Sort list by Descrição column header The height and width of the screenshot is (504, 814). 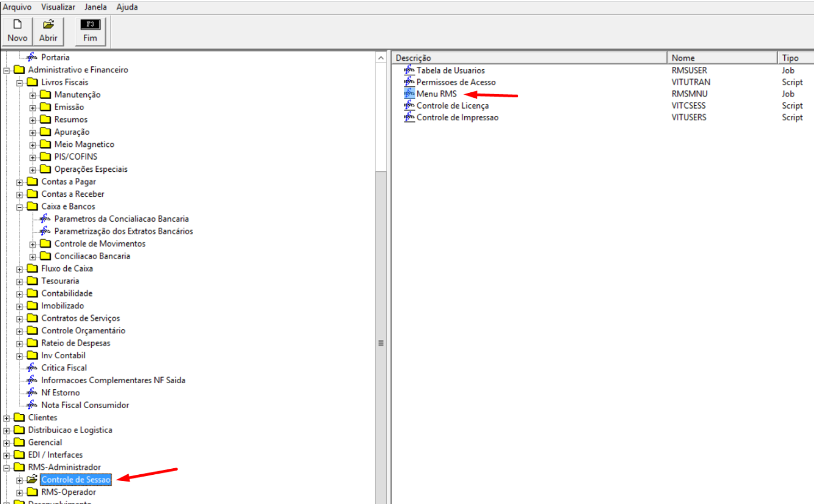coord(529,58)
